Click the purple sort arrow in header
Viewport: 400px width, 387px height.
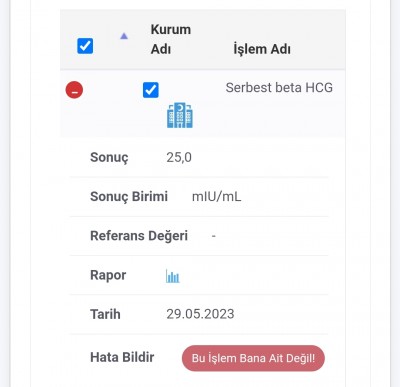(x=124, y=36)
